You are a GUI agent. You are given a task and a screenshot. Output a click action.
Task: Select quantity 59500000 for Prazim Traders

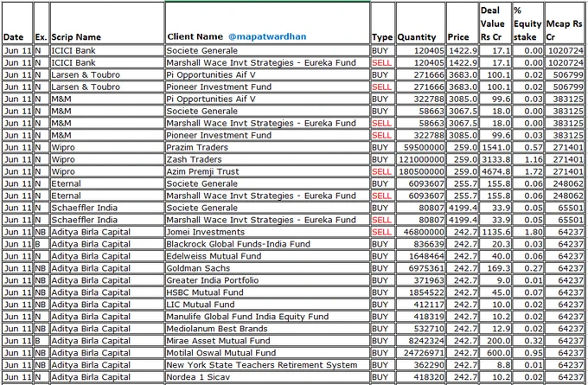[x=420, y=147]
